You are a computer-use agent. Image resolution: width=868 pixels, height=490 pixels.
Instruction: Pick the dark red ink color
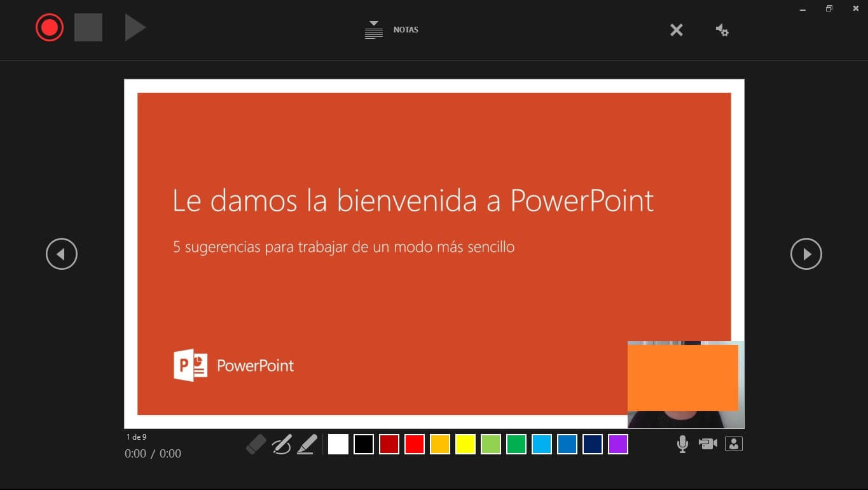(x=389, y=444)
